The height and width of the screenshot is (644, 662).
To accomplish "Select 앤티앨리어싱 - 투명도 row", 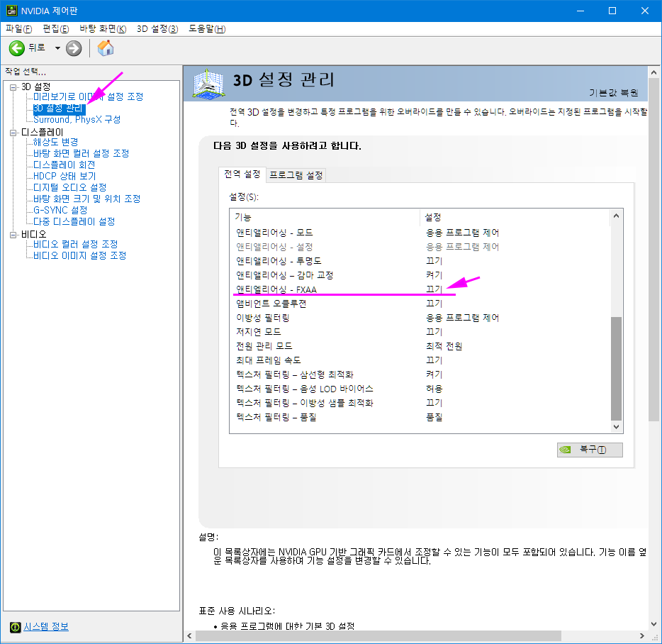I will coord(420,261).
